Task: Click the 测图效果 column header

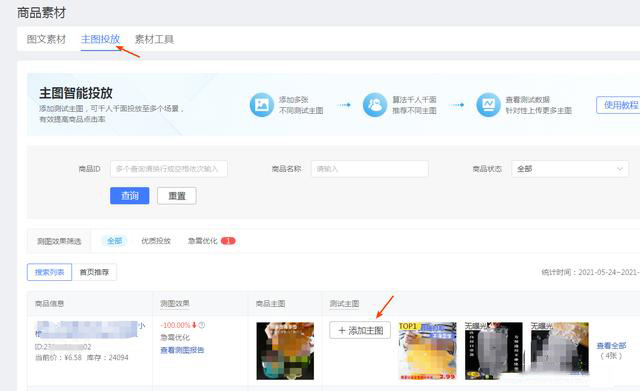Action: coord(175,303)
